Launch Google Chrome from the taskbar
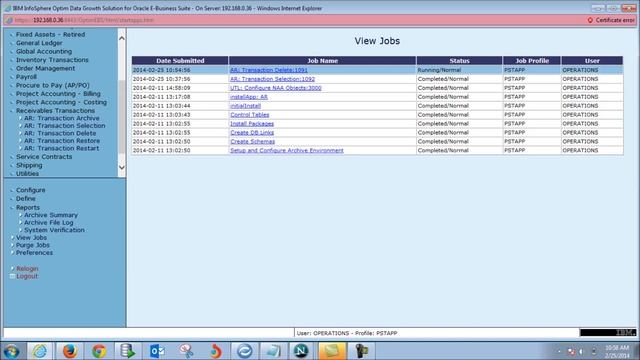640x360 pixels. (x=98, y=351)
